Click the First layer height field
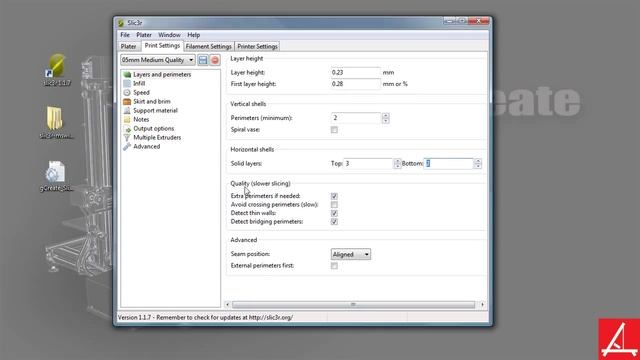The width and height of the screenshot is (640, 360). [356, 84]
